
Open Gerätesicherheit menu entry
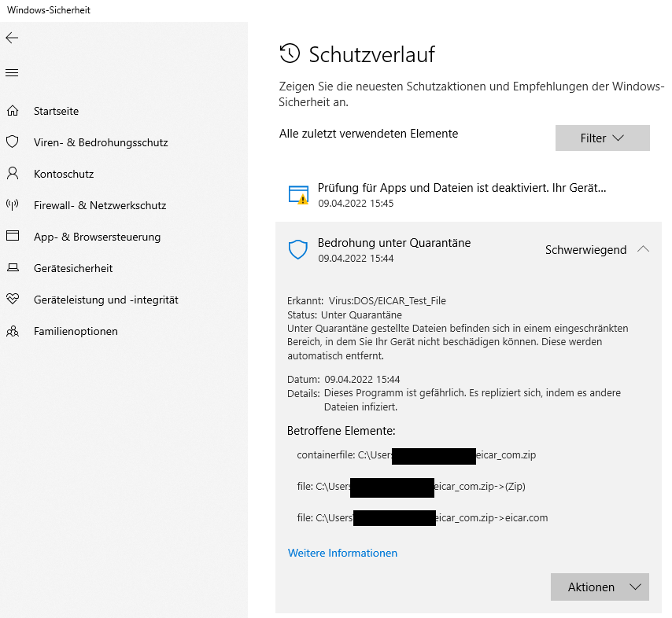click(x=72, y=268)
